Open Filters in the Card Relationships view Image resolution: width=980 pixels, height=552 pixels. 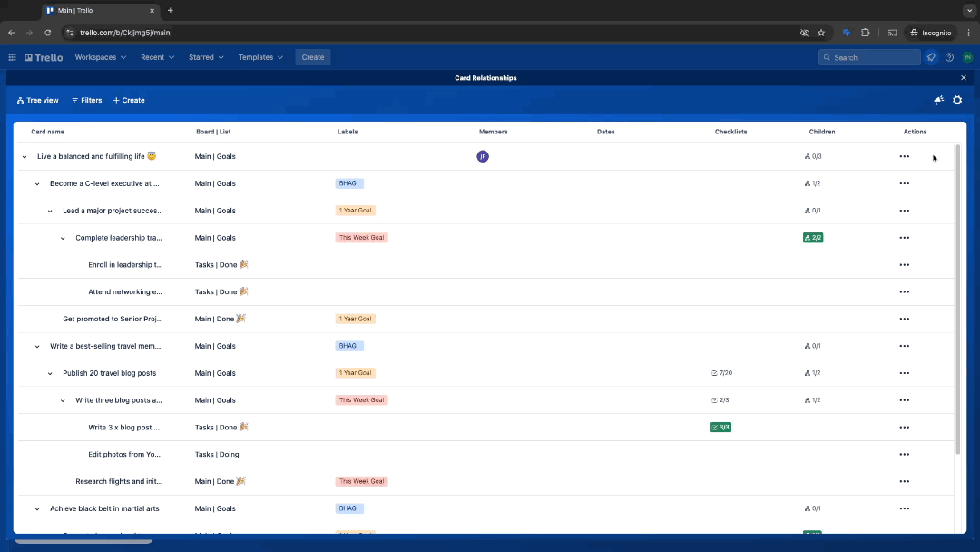pyautogui.click(x=86, y=100)
